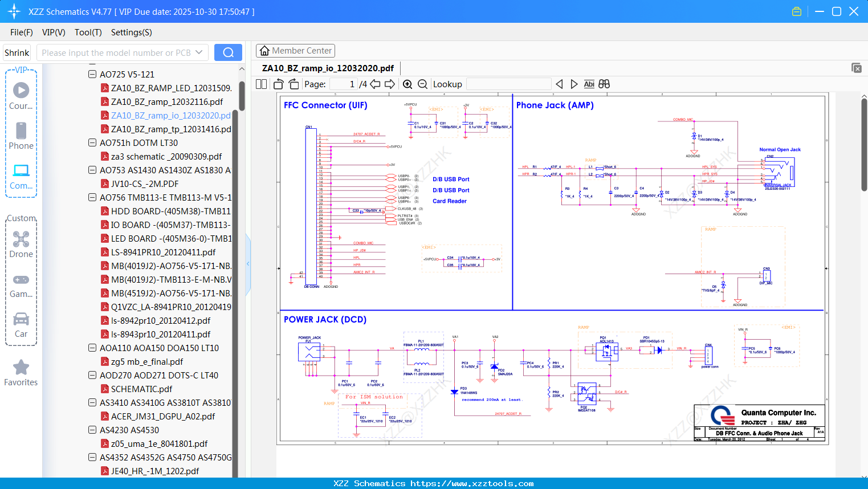
Task: Open the model number dropdown arrow
Action: [199, 52]
